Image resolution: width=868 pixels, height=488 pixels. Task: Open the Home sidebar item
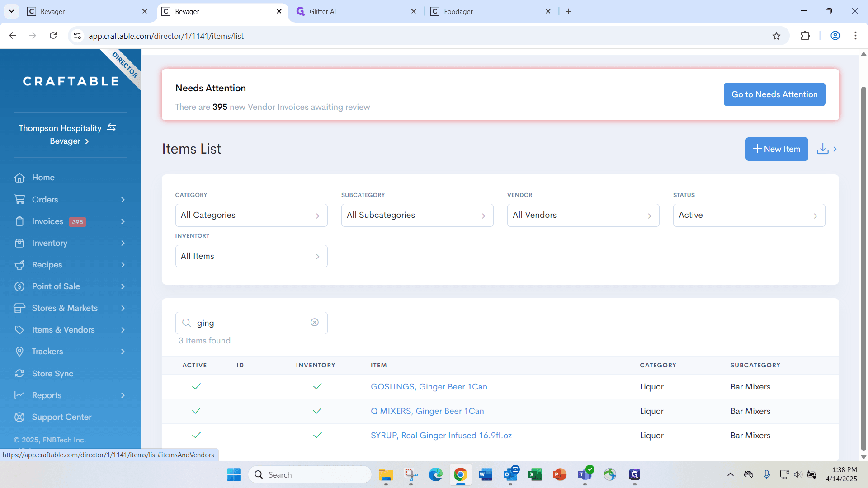(x=43, y=178)
